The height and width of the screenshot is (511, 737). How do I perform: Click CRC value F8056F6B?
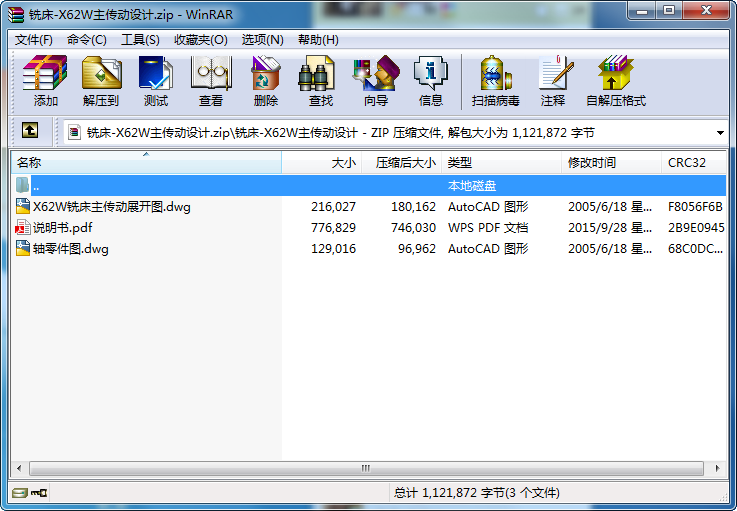[x=695, y=206]
